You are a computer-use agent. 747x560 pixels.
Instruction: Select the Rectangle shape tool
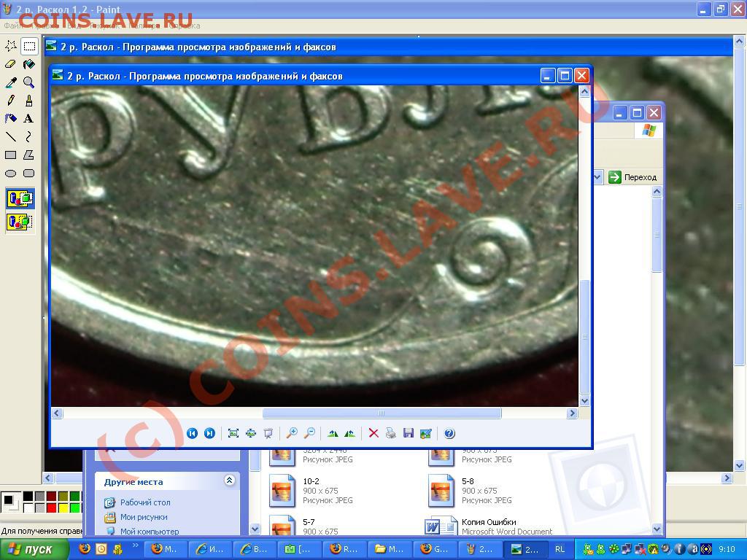(x=10, y=155)
